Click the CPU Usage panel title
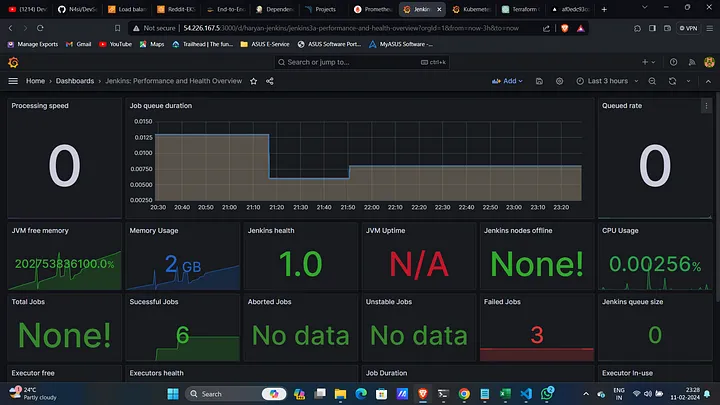The height and width of the screenshot is (405, 720). pos(620,231)
